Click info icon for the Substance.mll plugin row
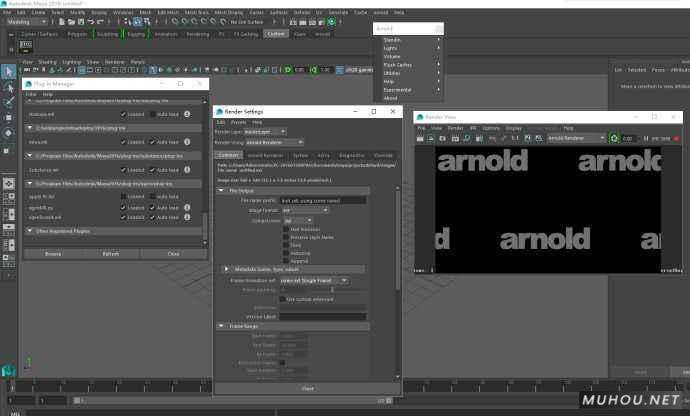The width and height of the screenshot is (690, 416). [187, 170]
